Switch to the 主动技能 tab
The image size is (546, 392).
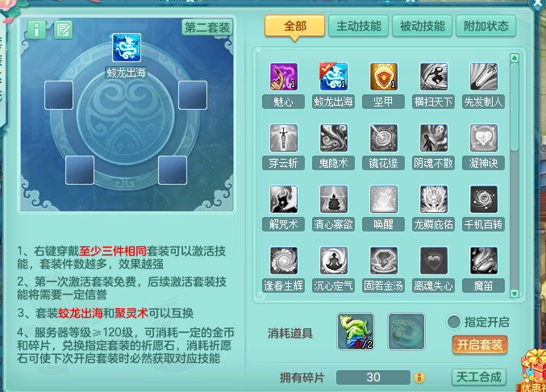click(x=359, y=26)
